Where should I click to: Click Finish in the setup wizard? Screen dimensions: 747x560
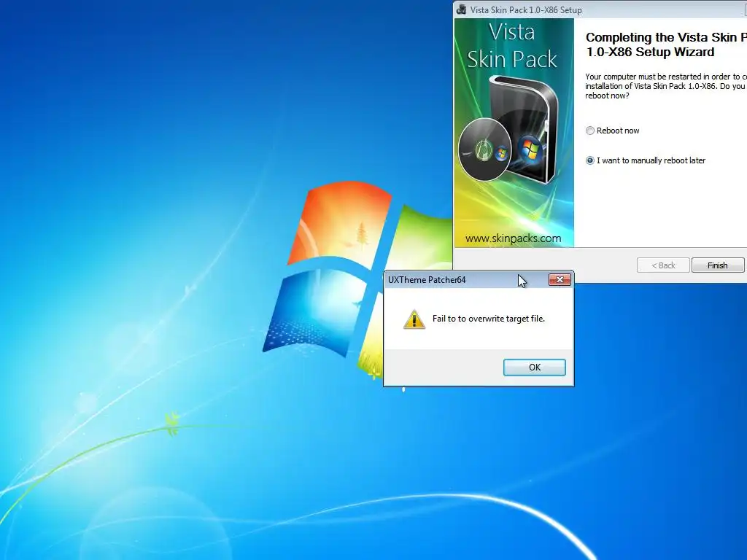(718, 265)
